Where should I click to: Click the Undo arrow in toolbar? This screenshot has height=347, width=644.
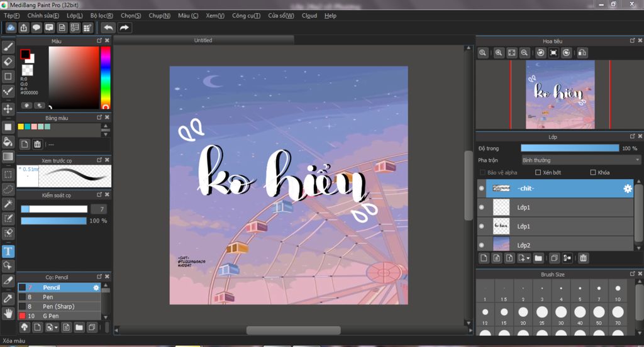pyautogui.click(x=108, y=28)
